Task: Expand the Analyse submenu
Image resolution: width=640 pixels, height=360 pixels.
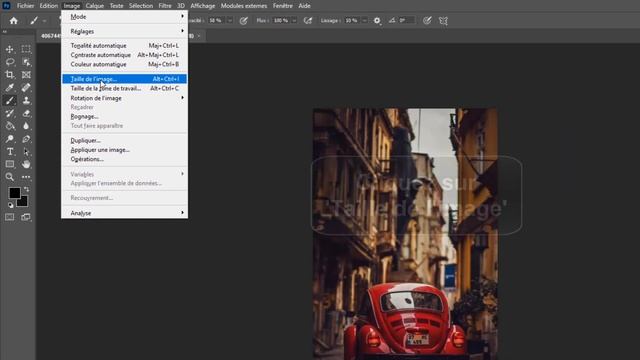Action: (x=124, y=213)
